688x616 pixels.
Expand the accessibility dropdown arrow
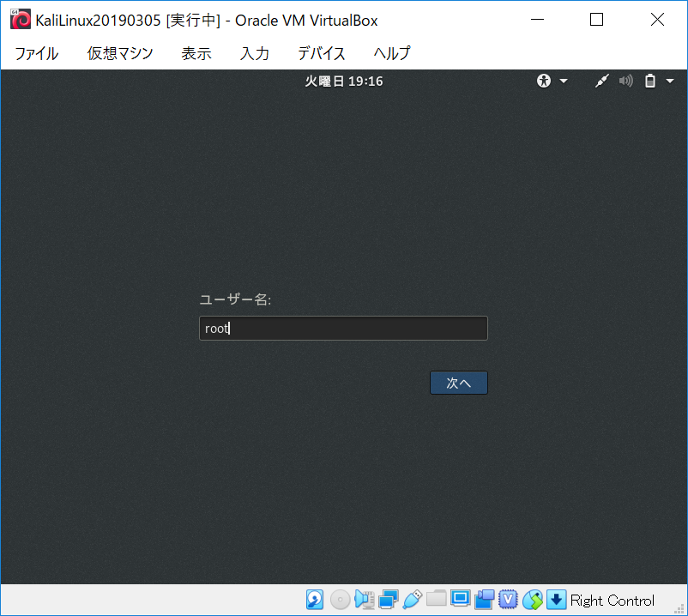pos(564,82)
